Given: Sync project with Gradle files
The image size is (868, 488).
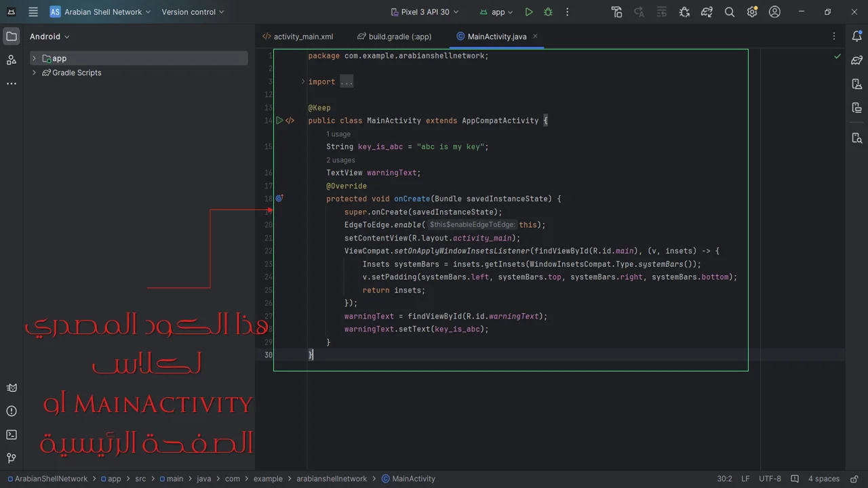Looking at the screenshot, I should [707, 12].
